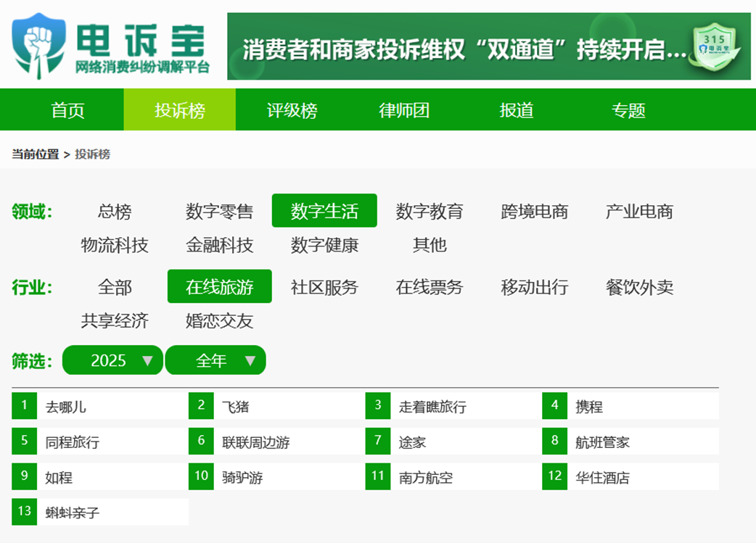The height and width of the screenshot is (543, 756).
Task: Open the 2025 year dropdown
Action: (x=112, y=360)
